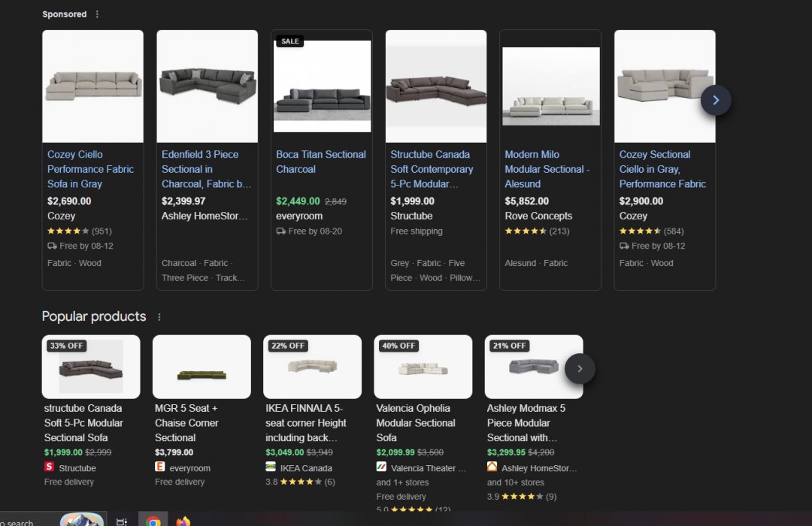This screenshot has width=812, height=526.
Task: Open IKEA FINNALA 5-seat corner product
Action: coord(305,423)
